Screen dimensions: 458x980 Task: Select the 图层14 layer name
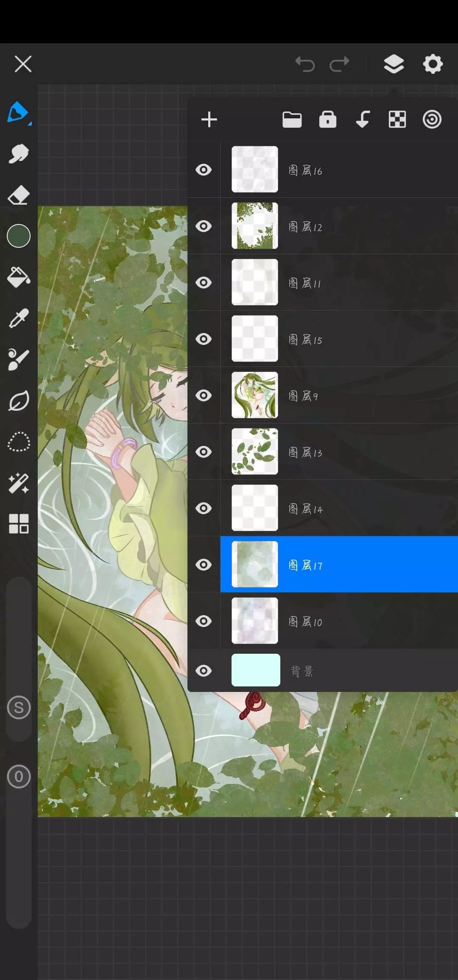click(306, 509)
